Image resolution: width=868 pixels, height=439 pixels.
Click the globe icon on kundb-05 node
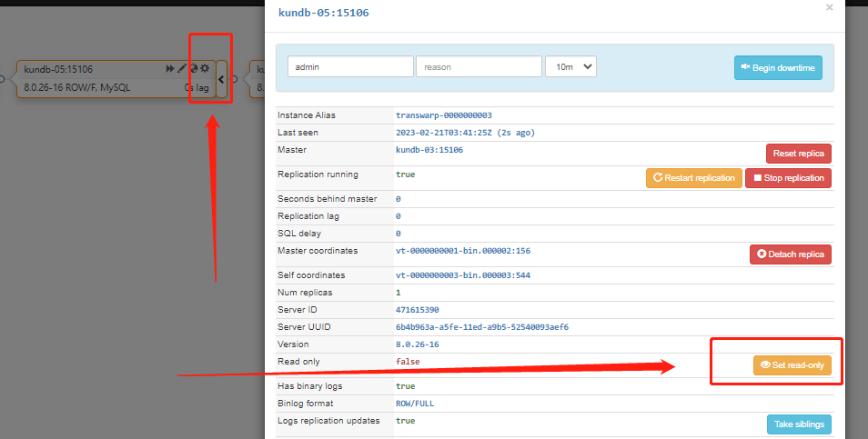pos(194,69)
